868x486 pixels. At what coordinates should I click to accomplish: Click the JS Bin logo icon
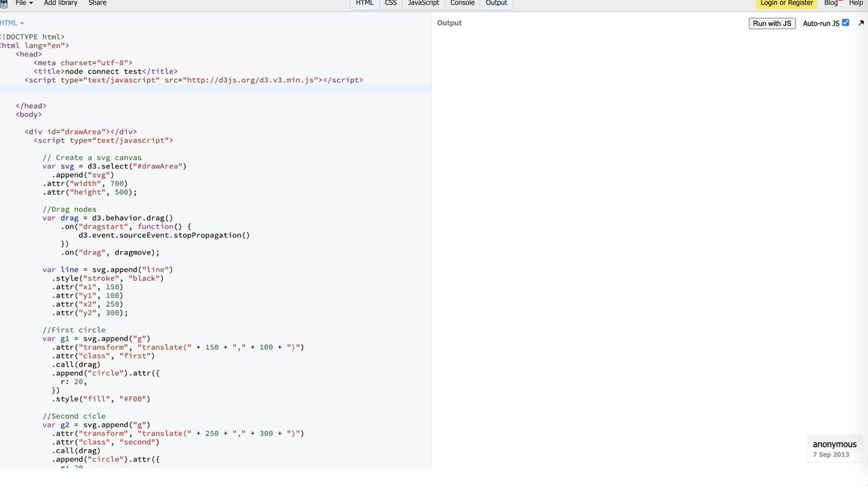pyautogui.click(x=3, y=3)
